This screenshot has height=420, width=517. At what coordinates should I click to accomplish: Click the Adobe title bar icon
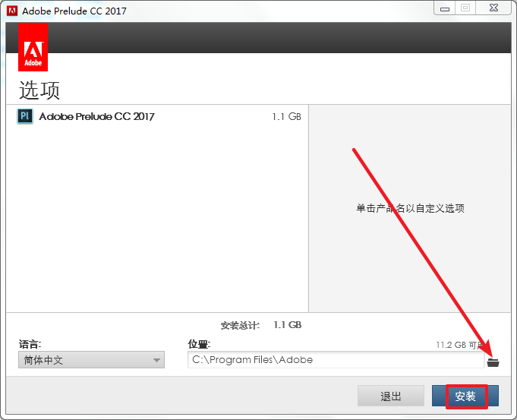click(x=12, y=11)
